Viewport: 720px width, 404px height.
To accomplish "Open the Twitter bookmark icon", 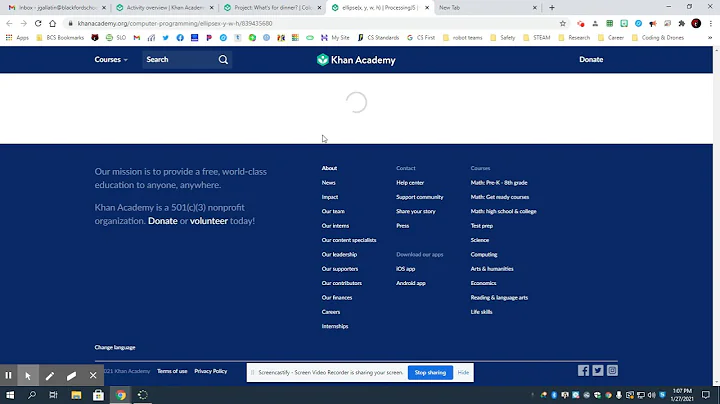I will pos(166,38).
